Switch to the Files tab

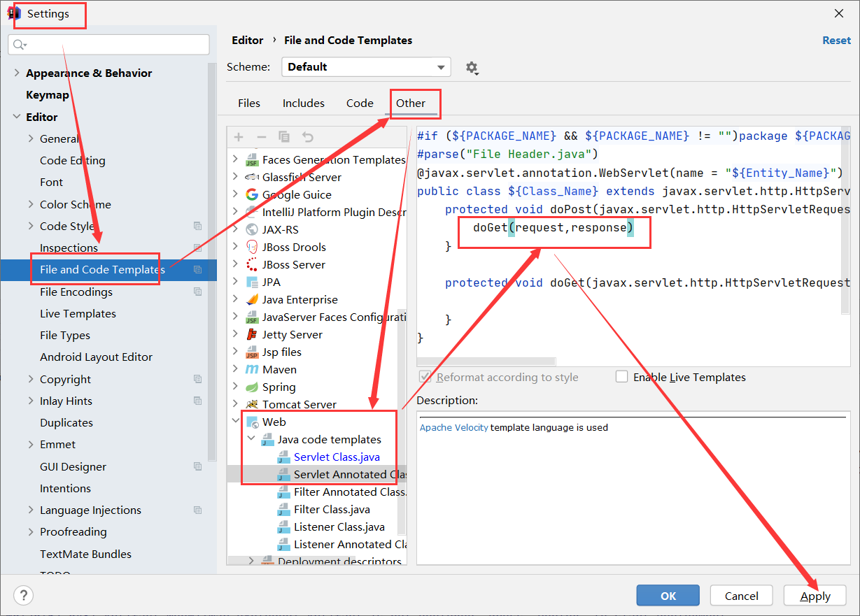249,103
